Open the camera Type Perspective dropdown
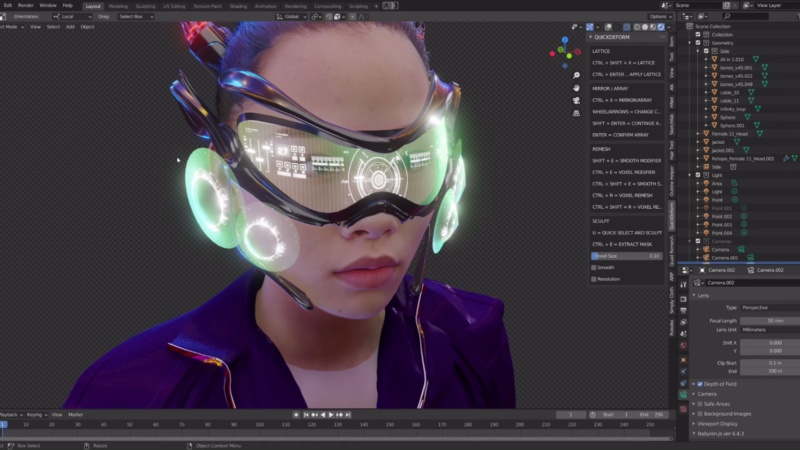Screen dimensions: 800x450 coord(770,308)
